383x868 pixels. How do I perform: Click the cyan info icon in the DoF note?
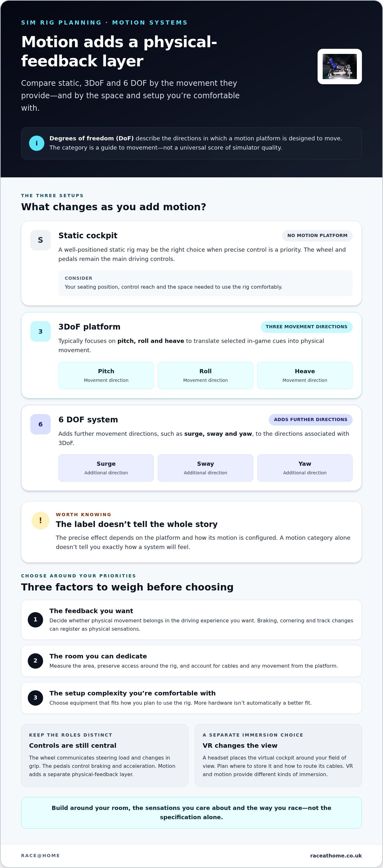coord(37,143)
